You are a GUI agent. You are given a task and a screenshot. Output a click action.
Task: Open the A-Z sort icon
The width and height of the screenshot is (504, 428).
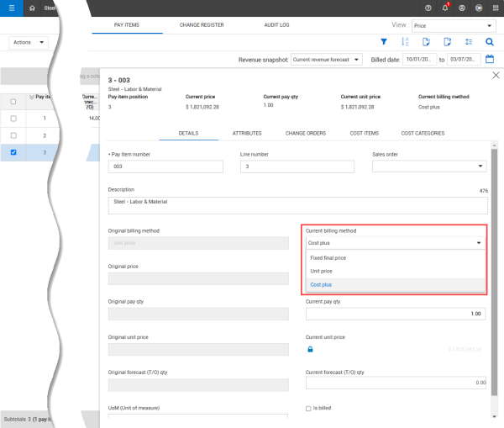[x=405, y=42]
